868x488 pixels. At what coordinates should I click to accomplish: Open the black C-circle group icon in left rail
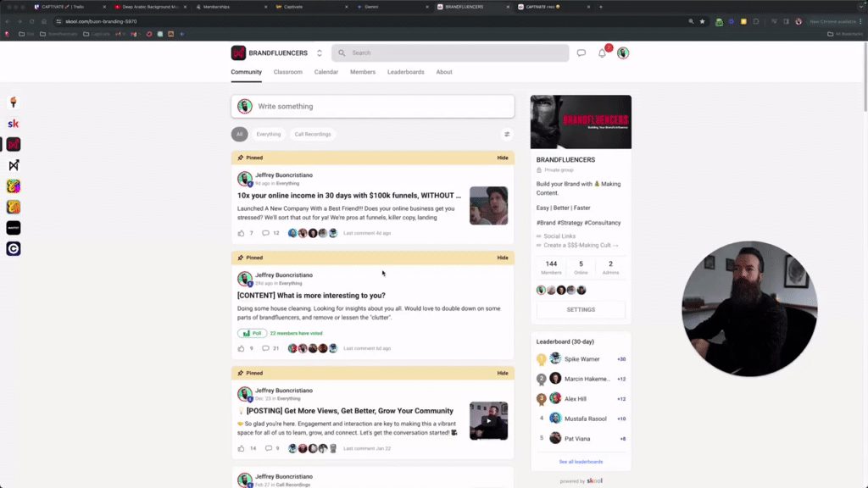pyautogui.click(x=14, y=249)
